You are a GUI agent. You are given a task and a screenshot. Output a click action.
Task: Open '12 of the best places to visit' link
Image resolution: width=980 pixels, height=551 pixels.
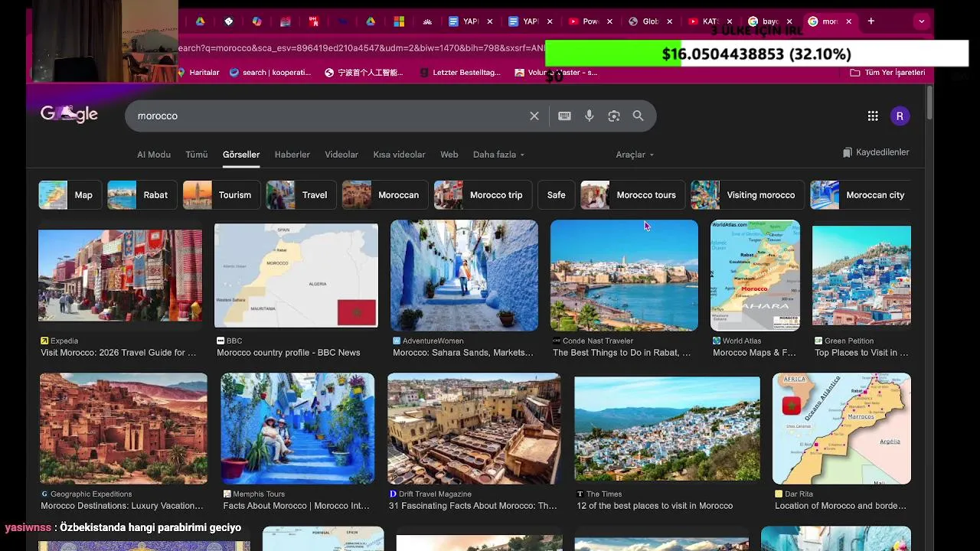coord(655,506)
